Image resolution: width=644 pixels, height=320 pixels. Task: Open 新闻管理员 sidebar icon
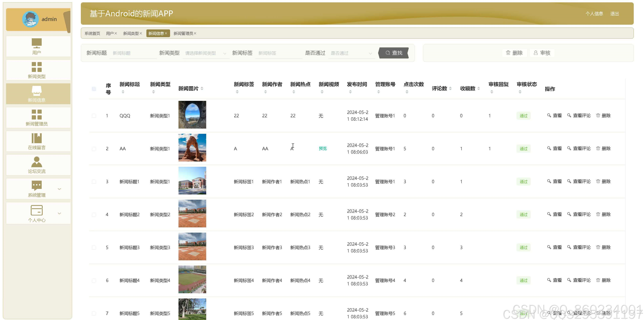pos(36,114)
